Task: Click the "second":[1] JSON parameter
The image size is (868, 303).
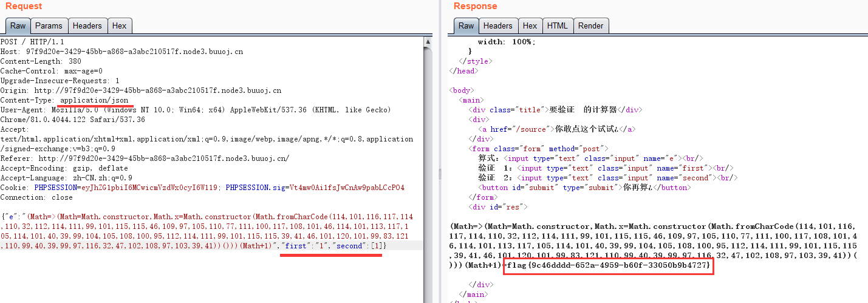Action: coord(357,246)
